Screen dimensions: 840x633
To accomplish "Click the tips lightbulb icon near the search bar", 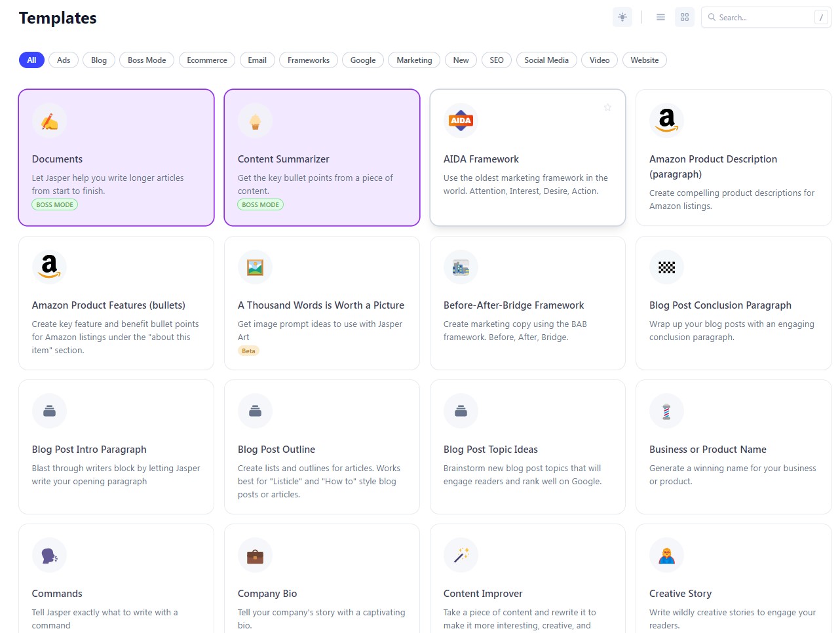I will click(621, 17).
